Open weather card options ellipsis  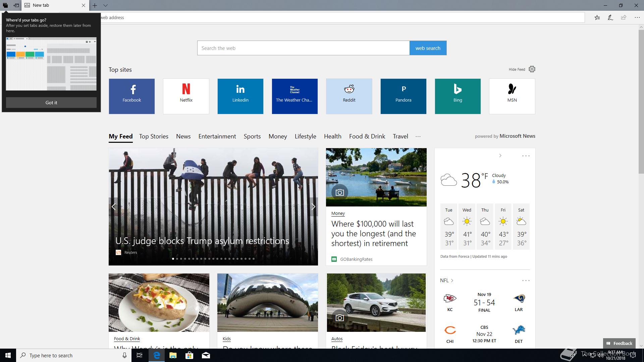(x=526, y=156)
